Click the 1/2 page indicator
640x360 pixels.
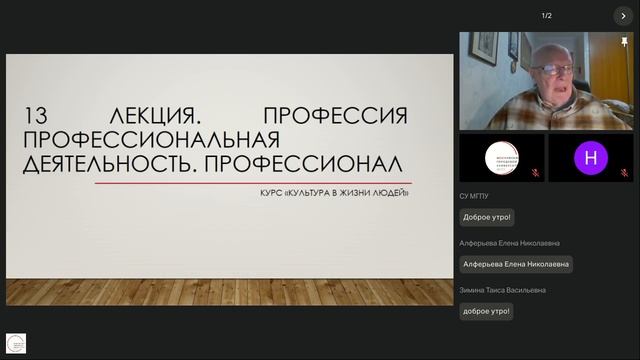click(547, 16)
